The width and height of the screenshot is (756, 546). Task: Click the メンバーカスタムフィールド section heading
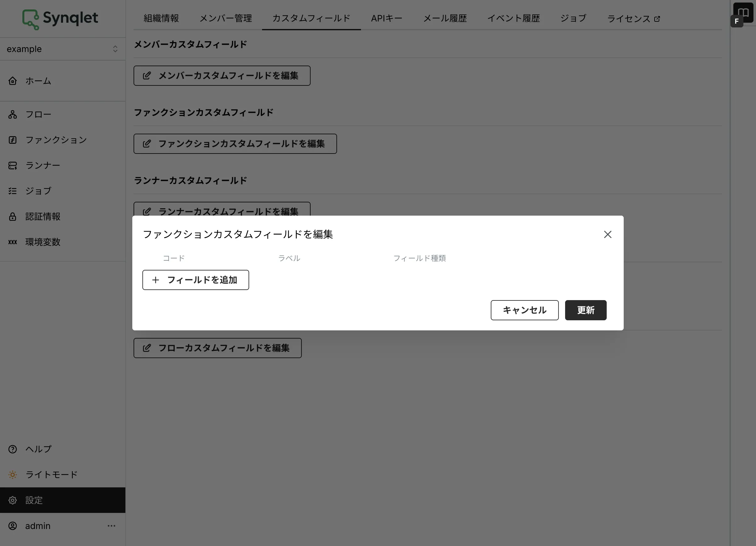coord(190,44)
